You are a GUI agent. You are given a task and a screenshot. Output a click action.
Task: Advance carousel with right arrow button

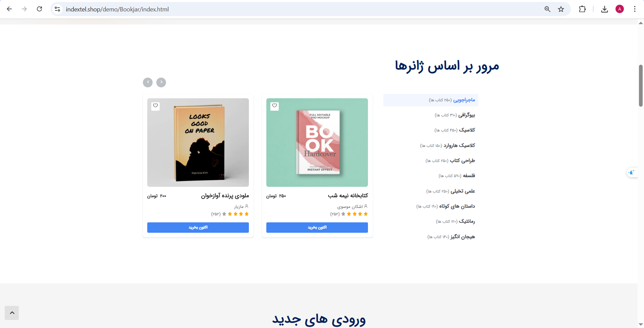coord(161,82)
